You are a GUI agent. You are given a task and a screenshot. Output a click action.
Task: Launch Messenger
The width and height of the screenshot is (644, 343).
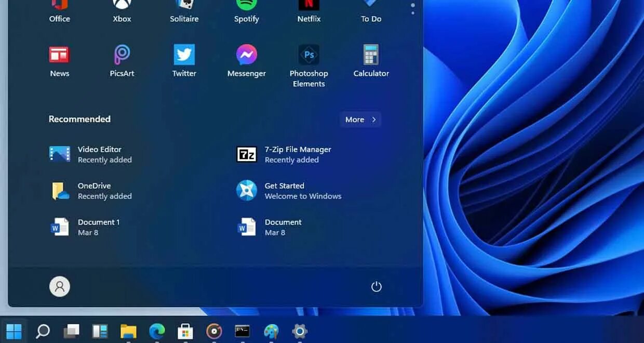247,61
